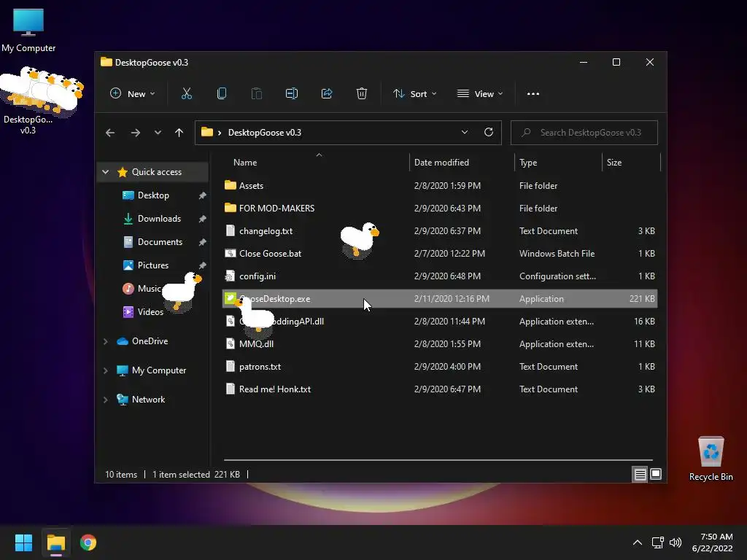747x560 pixels.
Task: Click the Search DesktopGoose v0.3 field
Action: pyautogui.click(x=584, y=133)
